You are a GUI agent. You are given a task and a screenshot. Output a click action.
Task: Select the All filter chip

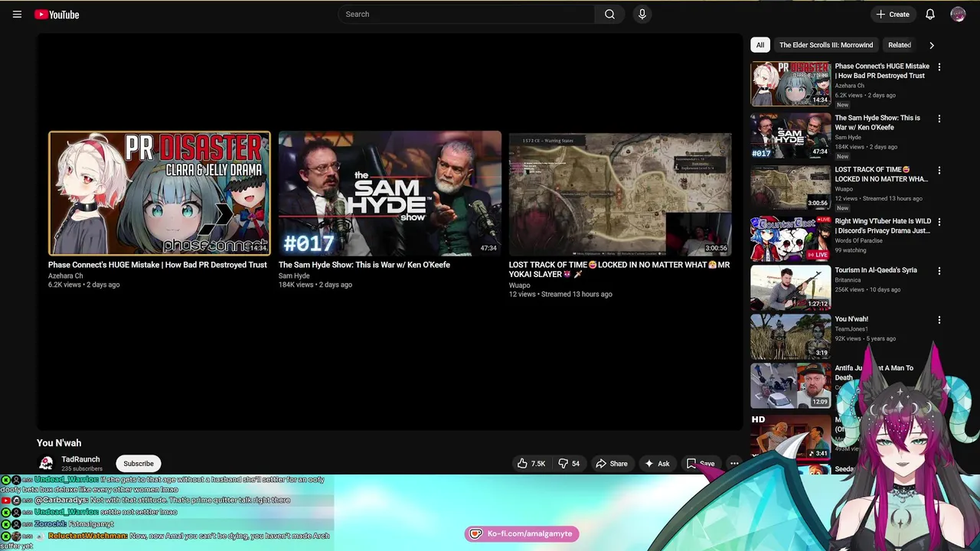pyautogui.click(x=759, y=45)
